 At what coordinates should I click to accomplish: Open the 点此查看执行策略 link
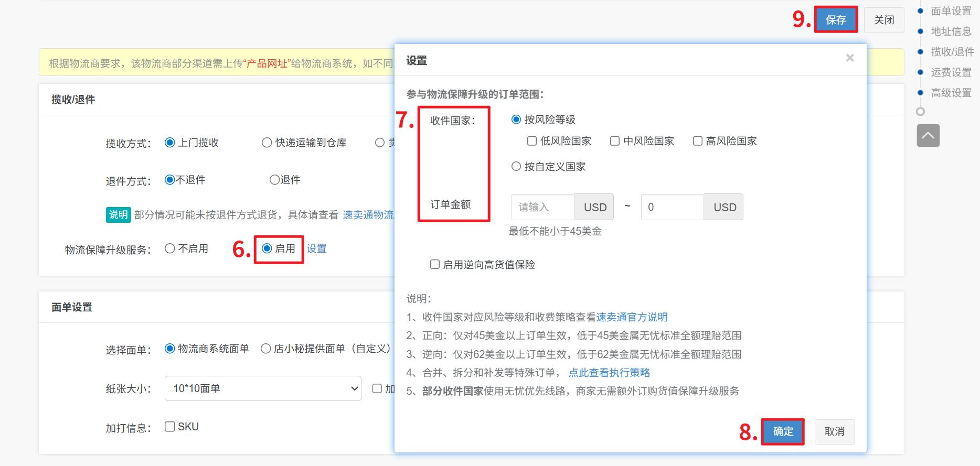[609, 373]
